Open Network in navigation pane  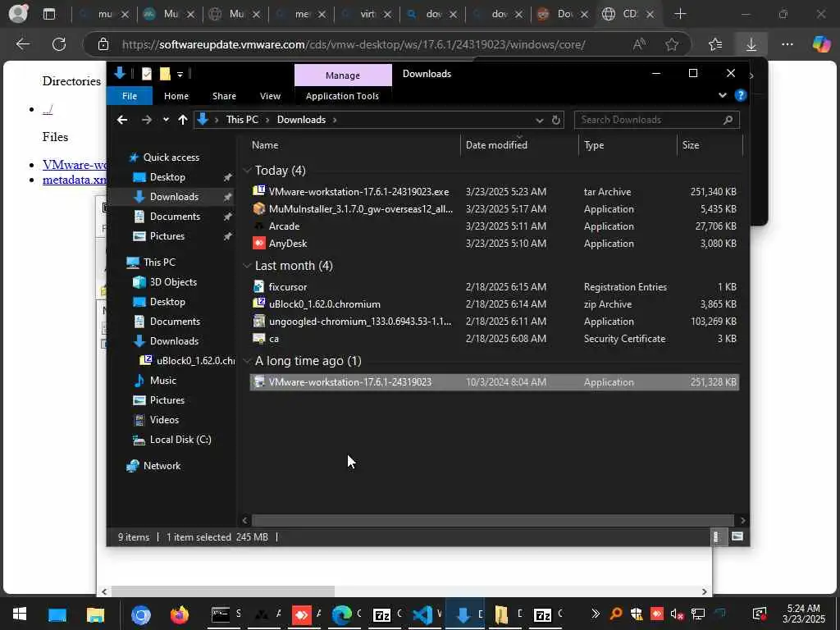[x=162, y=466]
